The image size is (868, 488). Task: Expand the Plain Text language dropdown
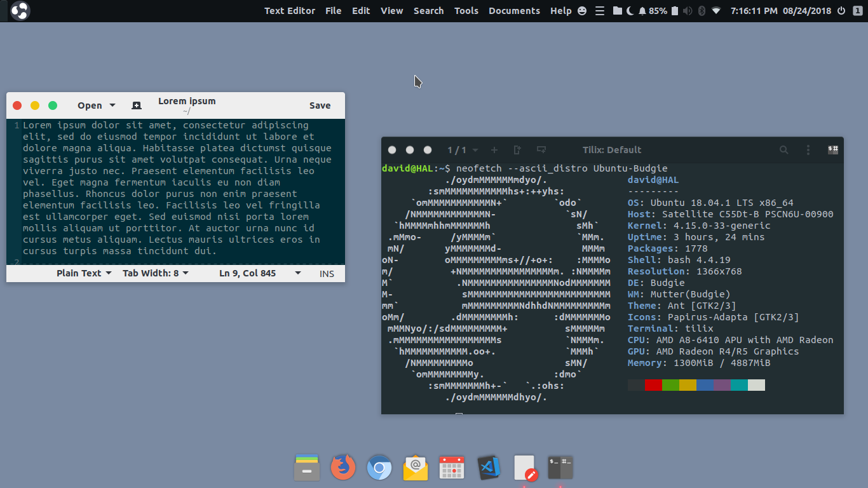click(84, 273)
